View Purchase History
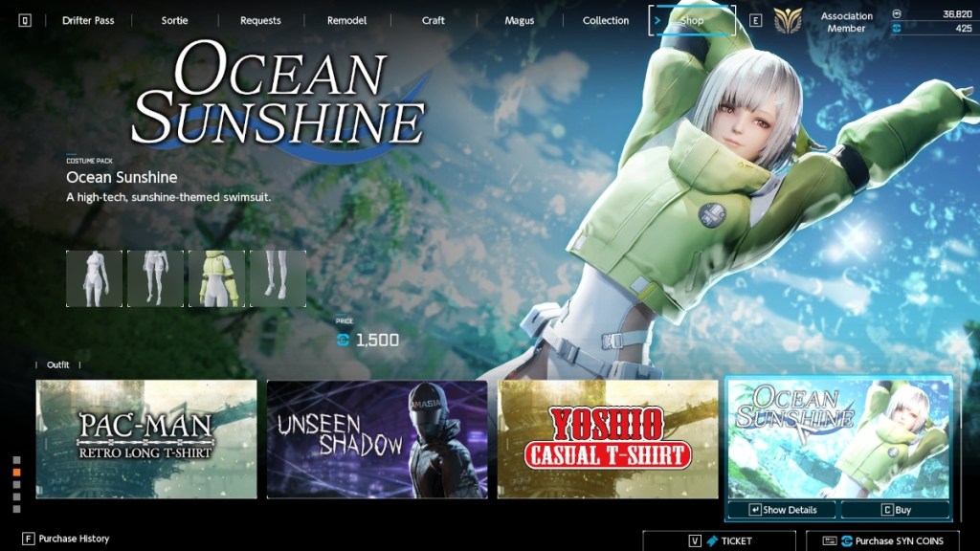This screenshot has height=551, width=980. click(x=65, y=539)
